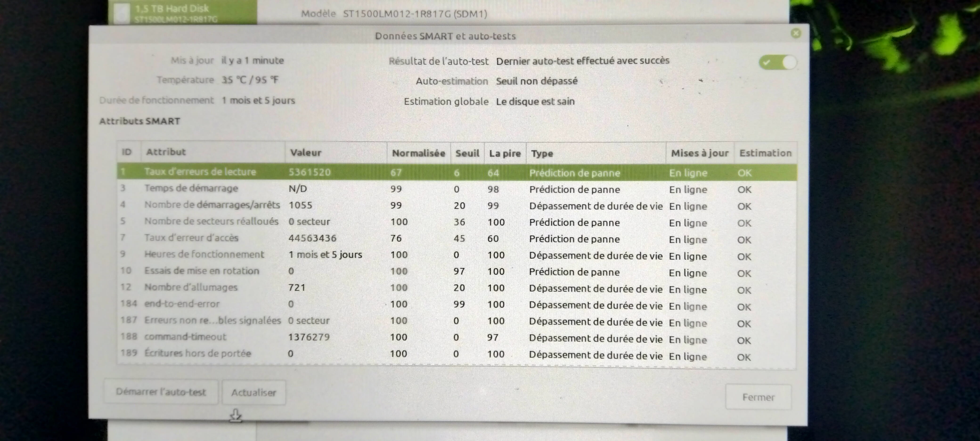This screenshot has width=980, height=441.
Task: Sort by the Seuil column header
Action: (467, 153)
